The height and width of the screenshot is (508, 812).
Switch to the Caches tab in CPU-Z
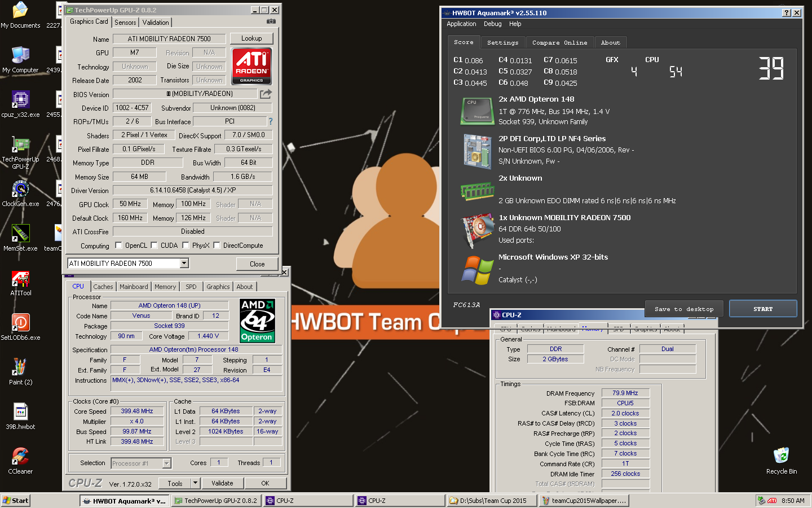click(103, 287)
